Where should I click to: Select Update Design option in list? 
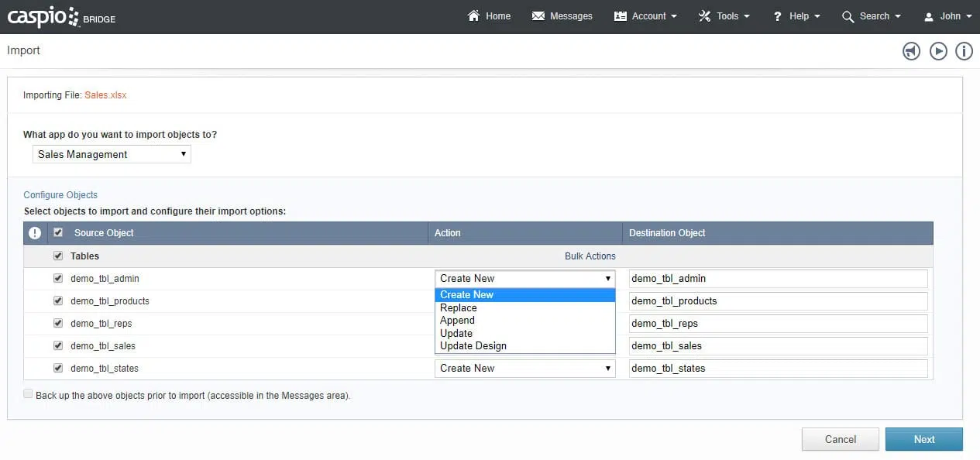pyautogui.click(x=473, y=346)
